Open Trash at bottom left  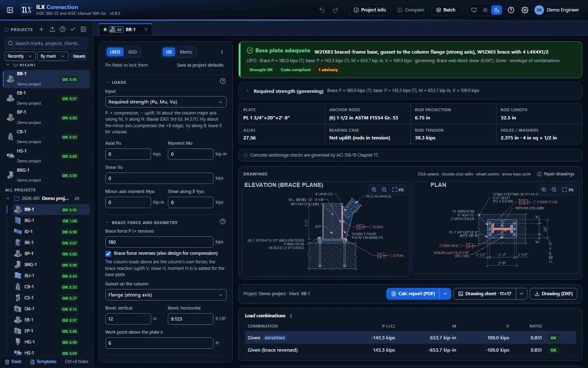13,361
